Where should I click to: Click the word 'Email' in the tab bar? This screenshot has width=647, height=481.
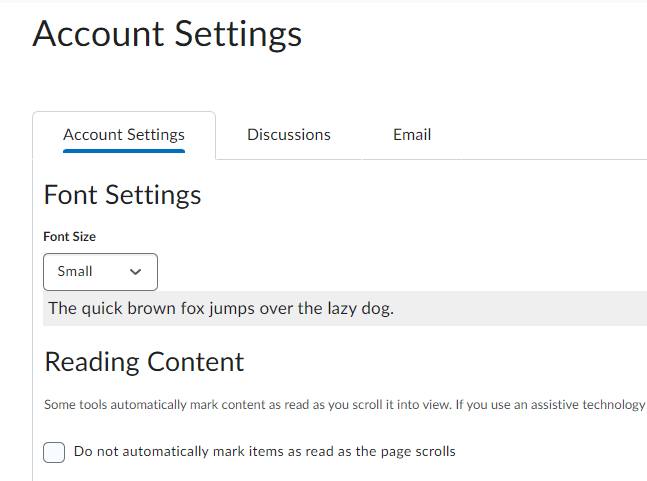click(x=412, y=135)
